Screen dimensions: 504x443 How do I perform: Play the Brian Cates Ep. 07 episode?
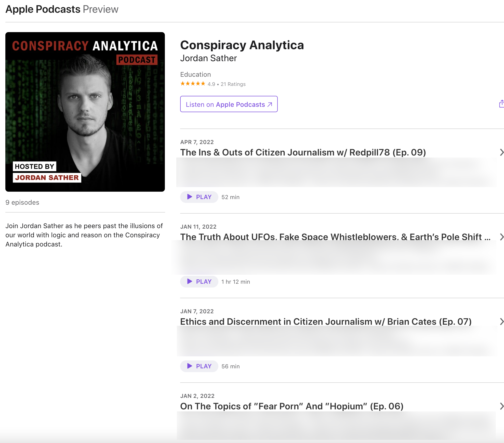click(x=199, y=366)
